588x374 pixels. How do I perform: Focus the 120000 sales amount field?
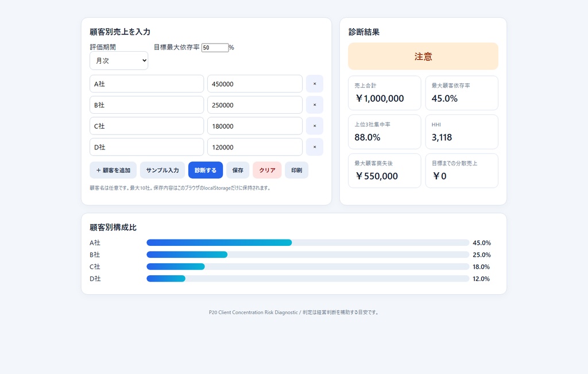(254, 146)
